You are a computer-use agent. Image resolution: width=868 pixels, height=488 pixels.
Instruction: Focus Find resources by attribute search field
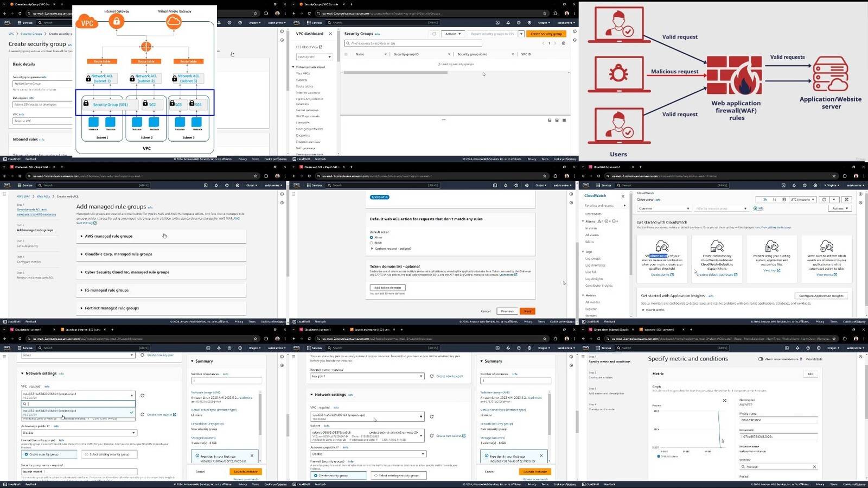tap(413, 43)
